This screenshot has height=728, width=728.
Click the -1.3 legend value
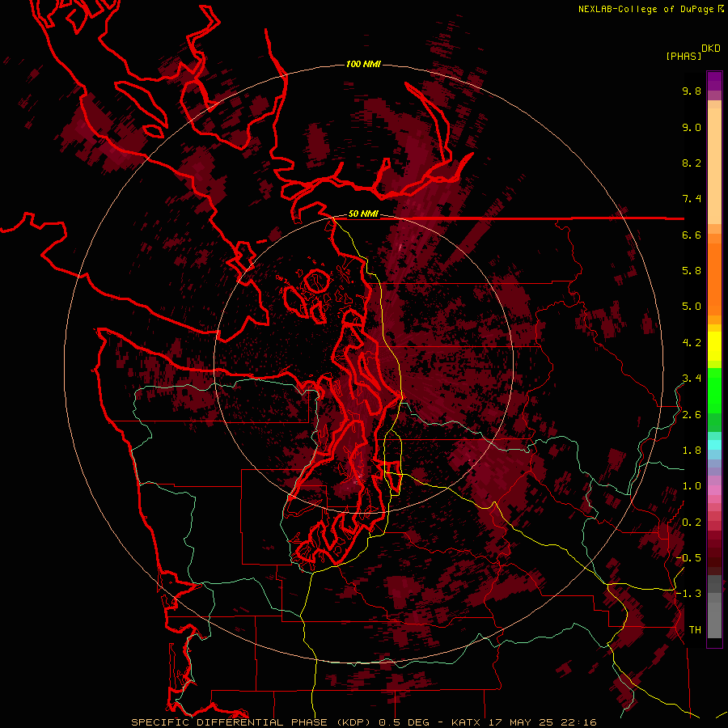click(x=689, y=594)
